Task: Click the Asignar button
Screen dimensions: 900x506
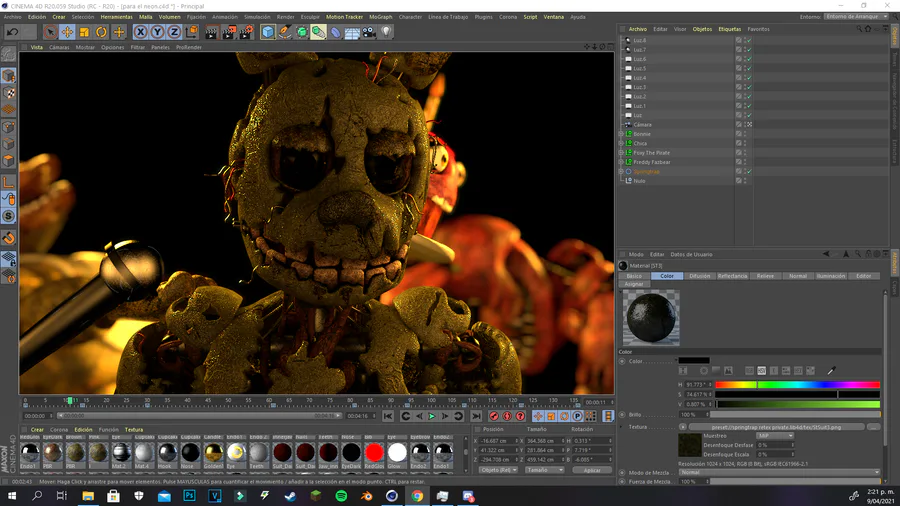Action: (x=634, y=284)
